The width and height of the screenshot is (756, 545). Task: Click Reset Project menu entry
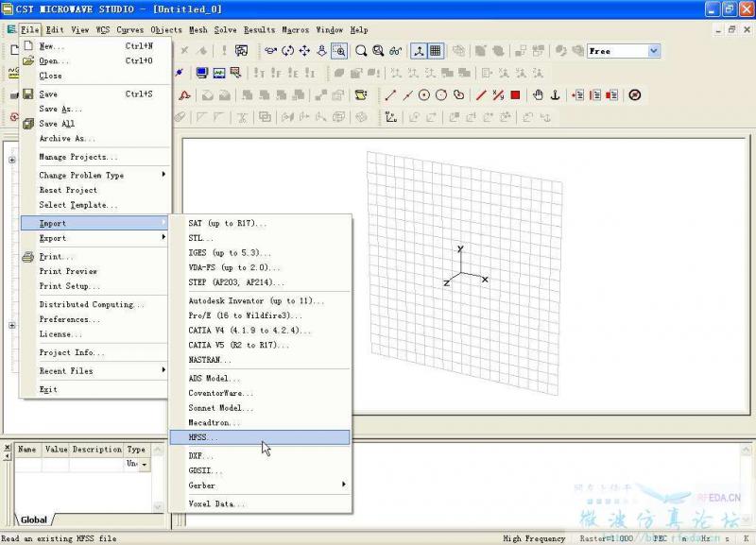pos(95,191)
